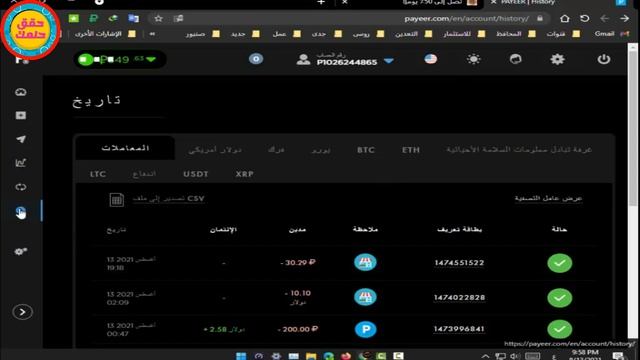Click the browser address bar payeer.com URL
The width and height of the screenshot is (640, 360).
[x=467, y=19]
